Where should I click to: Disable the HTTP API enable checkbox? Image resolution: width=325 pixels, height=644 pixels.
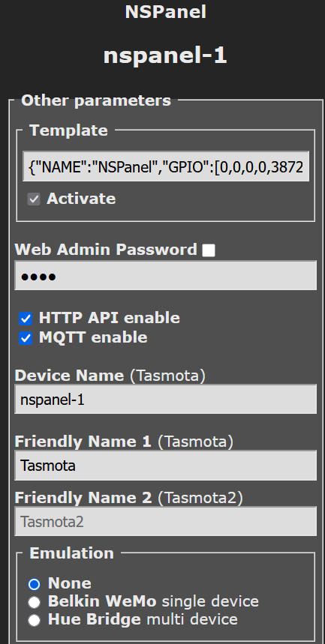point(26,319)
